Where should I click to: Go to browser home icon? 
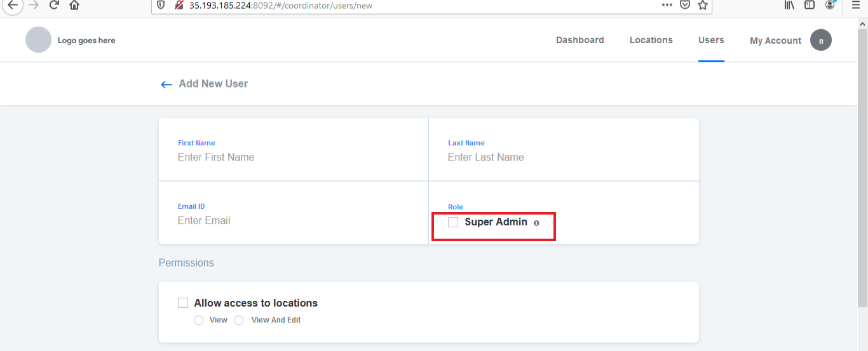pos(74,5)
